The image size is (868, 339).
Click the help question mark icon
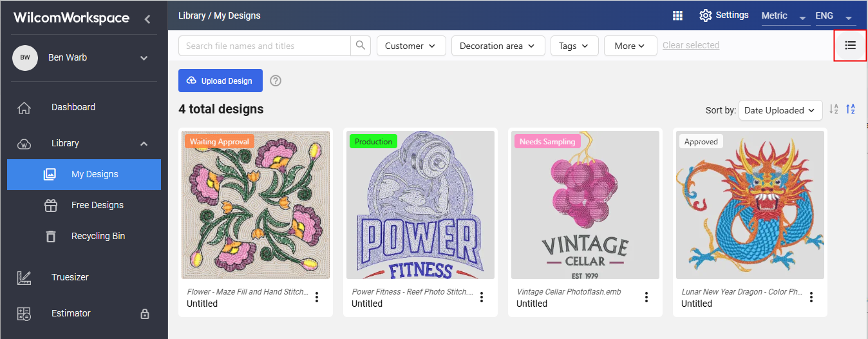click(x=276, y=81)
